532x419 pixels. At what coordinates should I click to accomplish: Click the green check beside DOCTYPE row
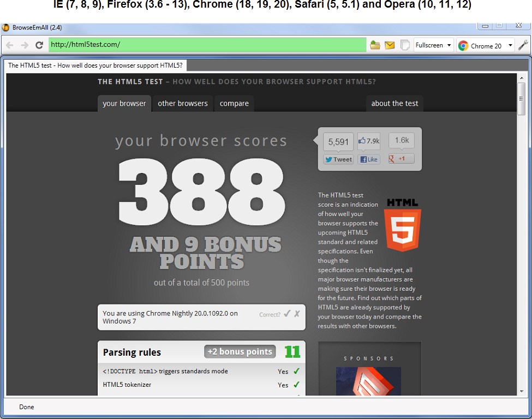pos(296,371)
